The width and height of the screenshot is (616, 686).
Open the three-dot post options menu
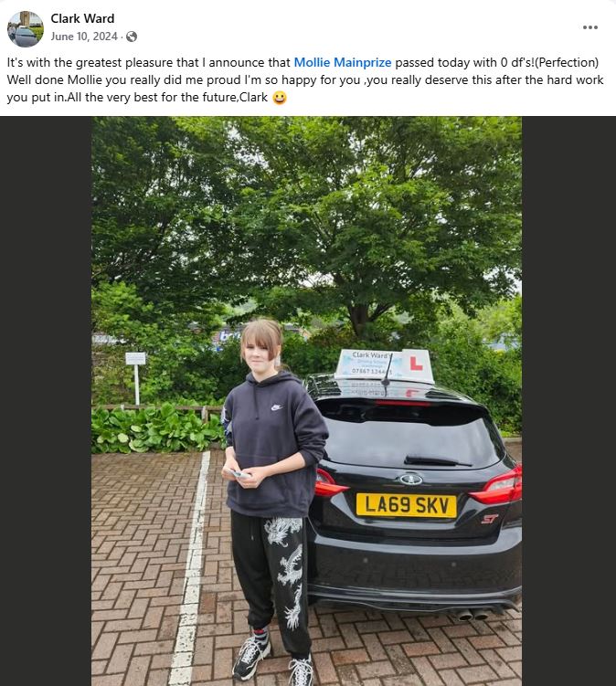pyautogui.click(x=589, y=27)
